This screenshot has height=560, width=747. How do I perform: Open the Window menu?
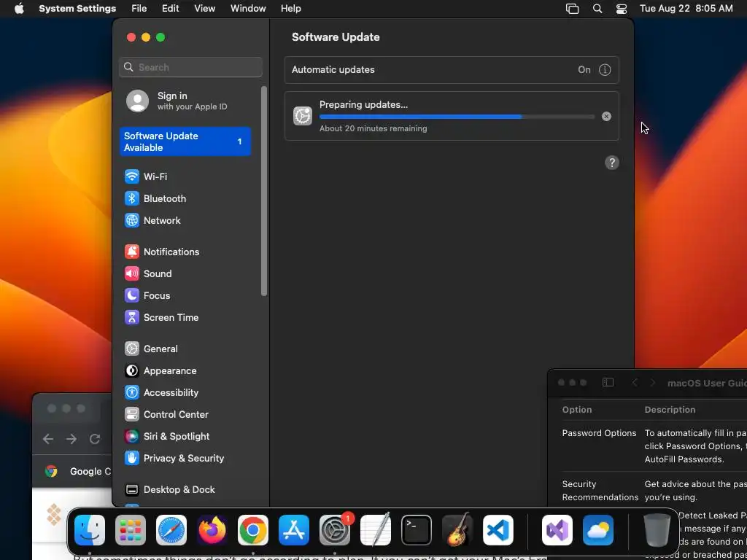248,9
